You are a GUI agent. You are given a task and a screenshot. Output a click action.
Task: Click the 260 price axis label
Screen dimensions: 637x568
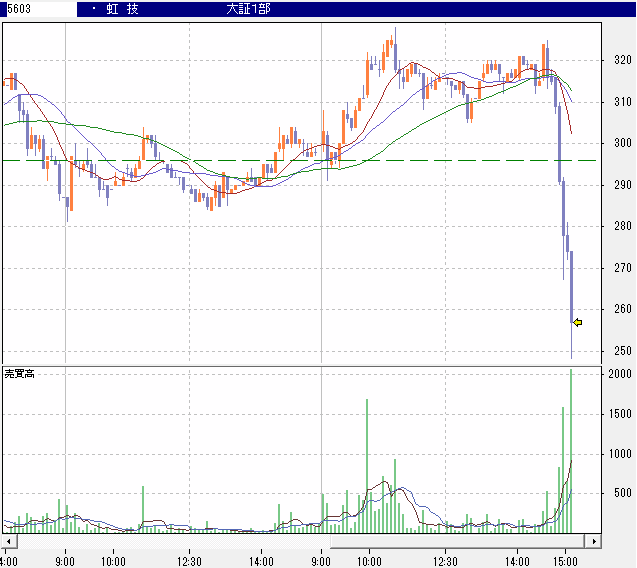pyautogui.click(x=622, y=309)
